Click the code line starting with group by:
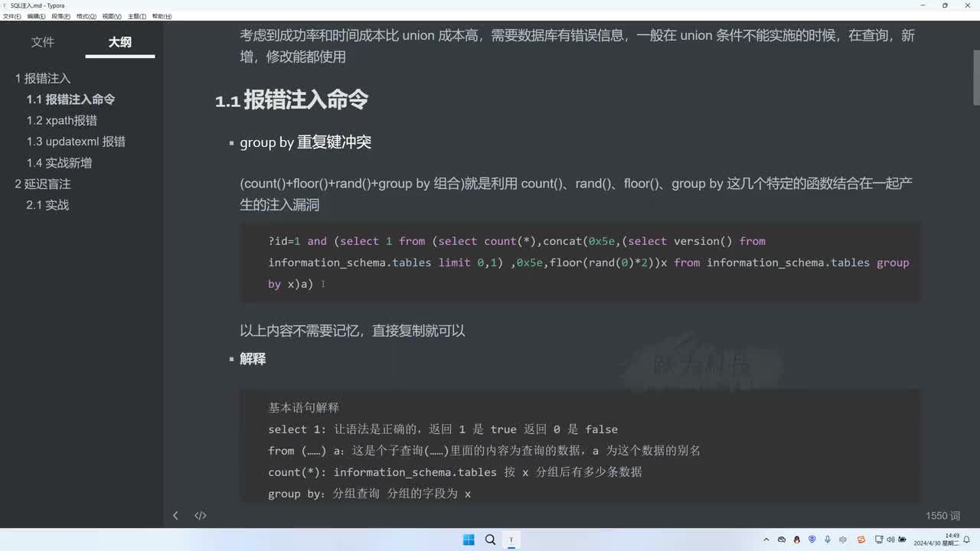This screenshot has height=551, width=980. pyautogui.click(x=369, y=494)
